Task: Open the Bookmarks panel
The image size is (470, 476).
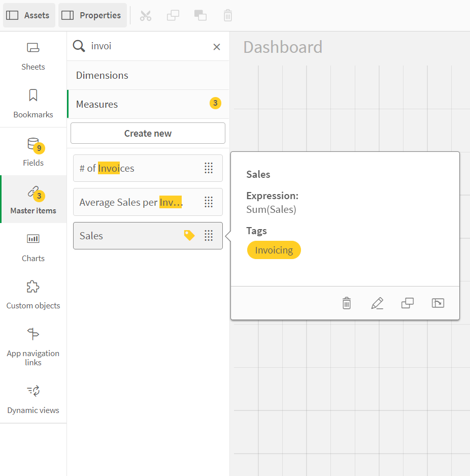Action: pos(33,104)
